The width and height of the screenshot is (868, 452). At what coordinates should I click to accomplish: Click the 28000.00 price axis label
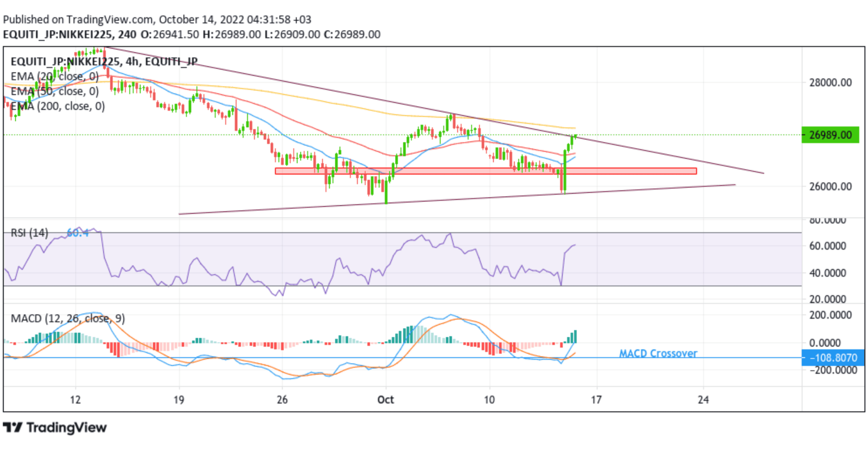tap(830, 83)
